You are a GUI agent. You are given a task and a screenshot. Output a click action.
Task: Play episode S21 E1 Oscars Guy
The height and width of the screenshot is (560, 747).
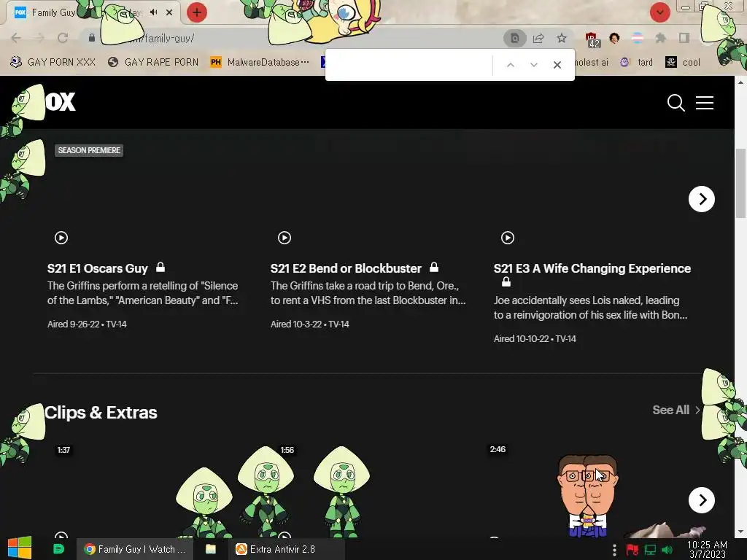(x=61, y=237)
